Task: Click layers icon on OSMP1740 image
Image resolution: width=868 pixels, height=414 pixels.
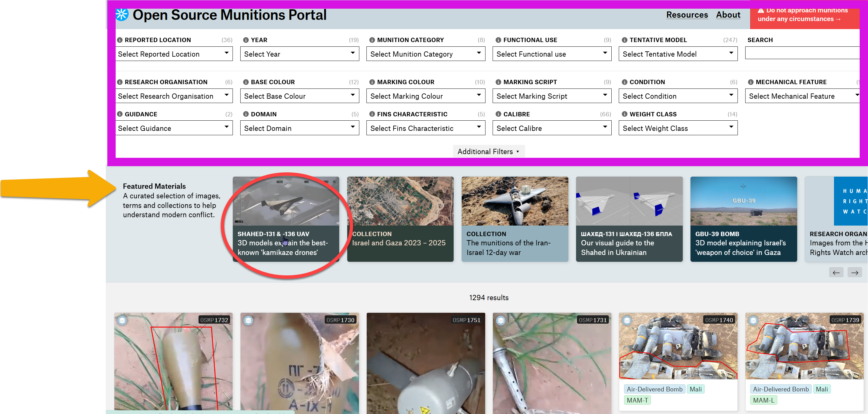Action: pyautogui.click(x=627, y=320)
